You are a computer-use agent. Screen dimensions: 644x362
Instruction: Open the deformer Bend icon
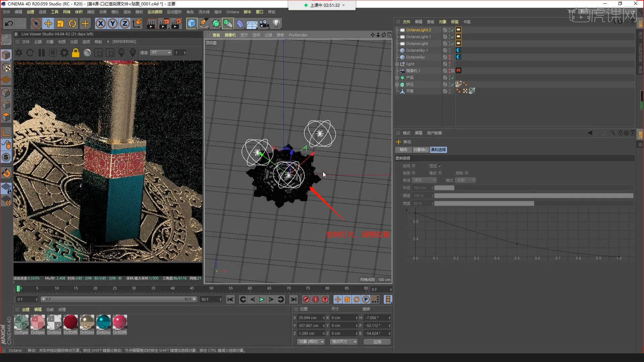click(240, 23)
